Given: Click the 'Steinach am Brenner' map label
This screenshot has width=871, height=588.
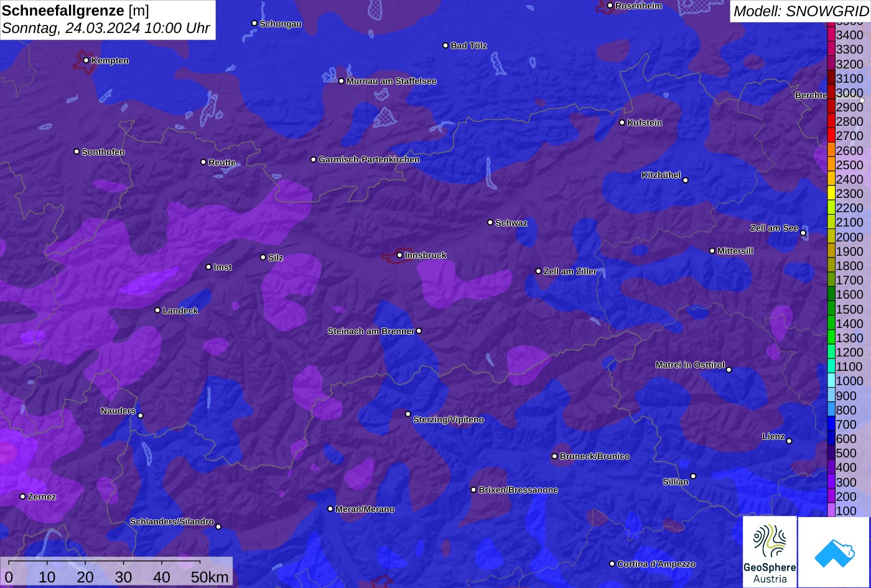Looking at the screenshot, I should (371, 332).
